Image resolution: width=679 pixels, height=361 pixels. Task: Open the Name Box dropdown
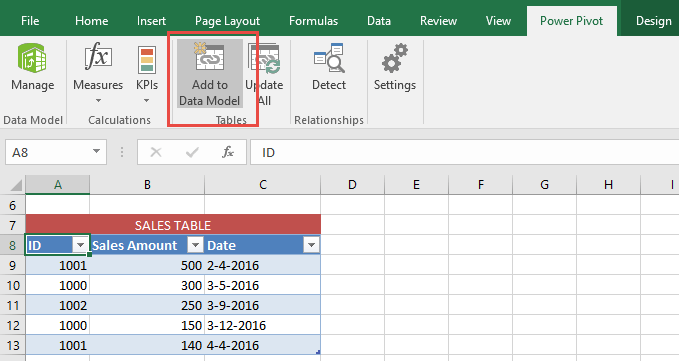(96, 152)
